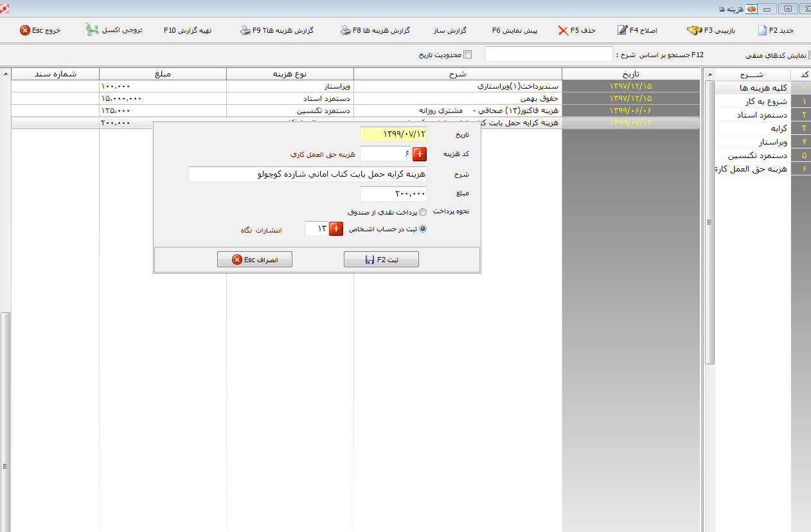The width and height of the screenshot is (811, 532).
Task: Click the New (جدید F2) document icon
Action: (762, 30)
